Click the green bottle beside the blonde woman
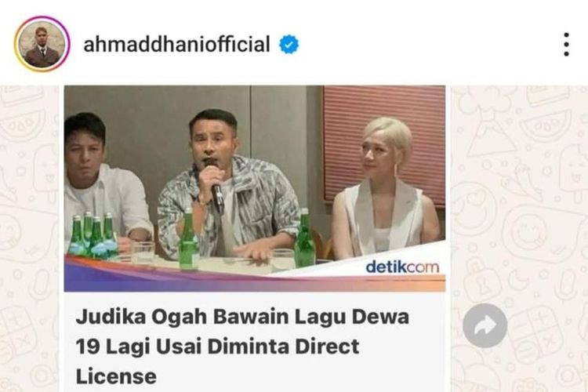 304,238
